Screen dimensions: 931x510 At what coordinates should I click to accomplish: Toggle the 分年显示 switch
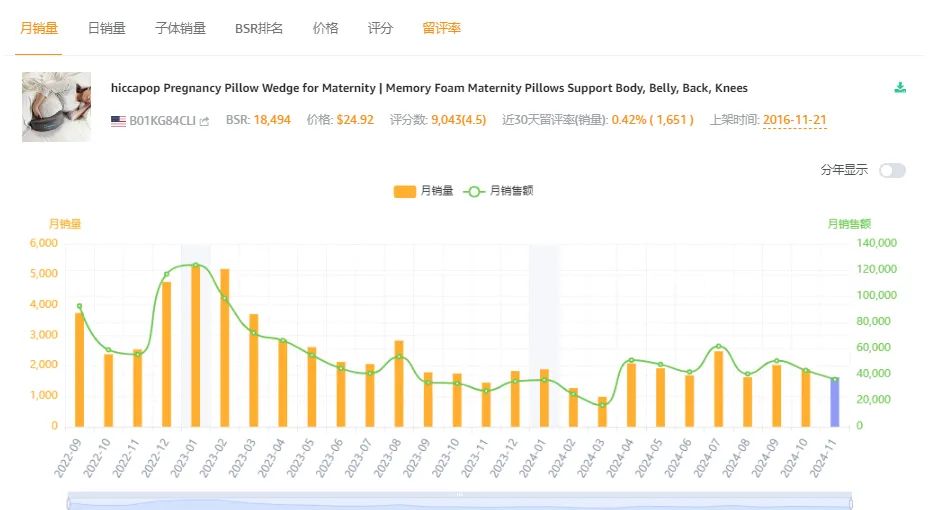pos(892,170)
